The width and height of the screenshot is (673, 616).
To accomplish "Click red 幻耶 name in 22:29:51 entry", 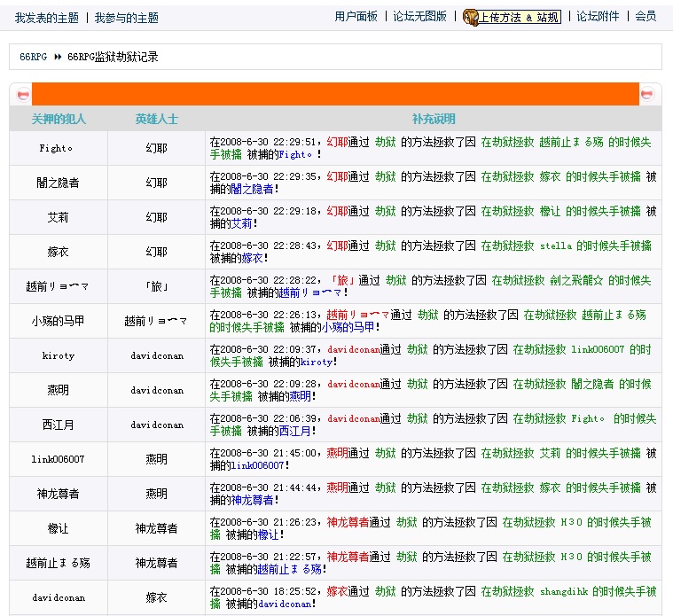I will [337, 142].
